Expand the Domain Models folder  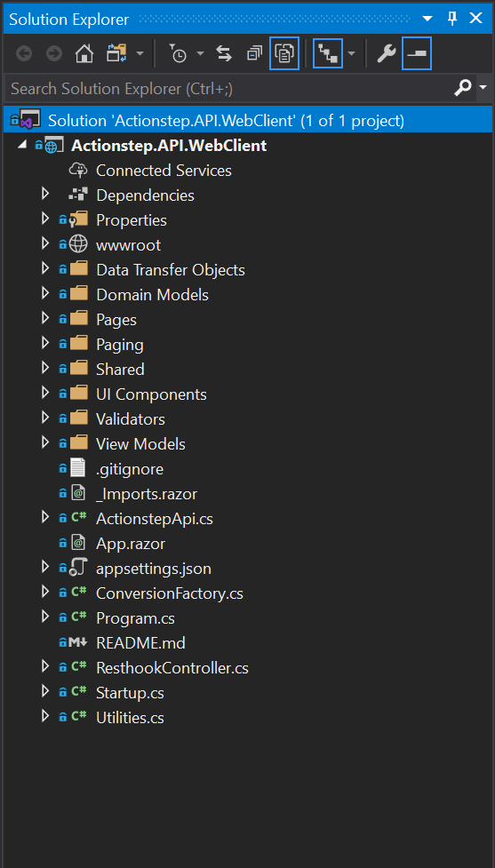coord(45,294)
